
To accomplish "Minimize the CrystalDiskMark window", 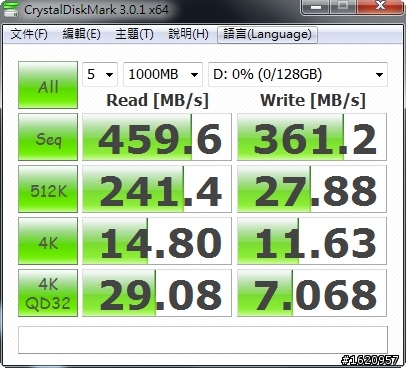I will (315, 7).
